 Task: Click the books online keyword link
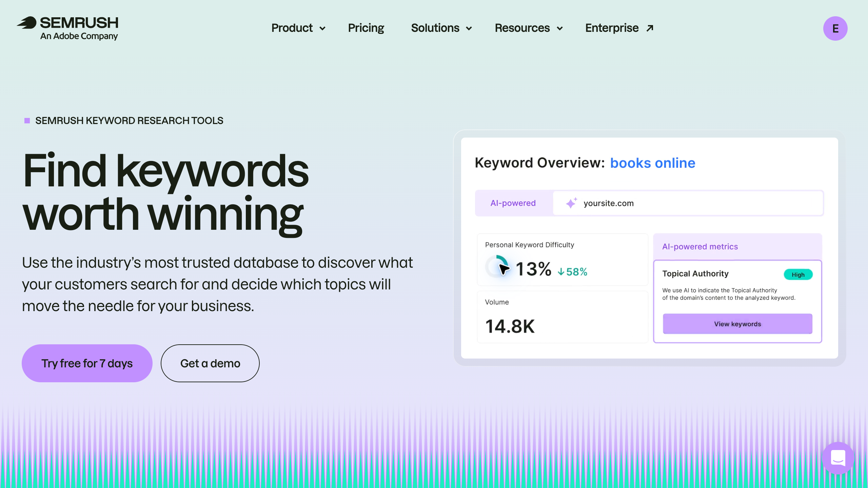click(x=653, y=163)
